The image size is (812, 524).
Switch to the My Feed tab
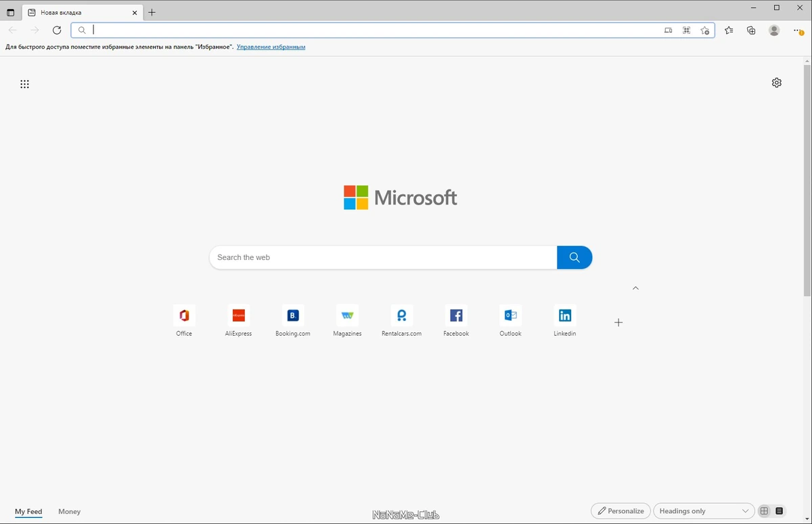(28, 512)
